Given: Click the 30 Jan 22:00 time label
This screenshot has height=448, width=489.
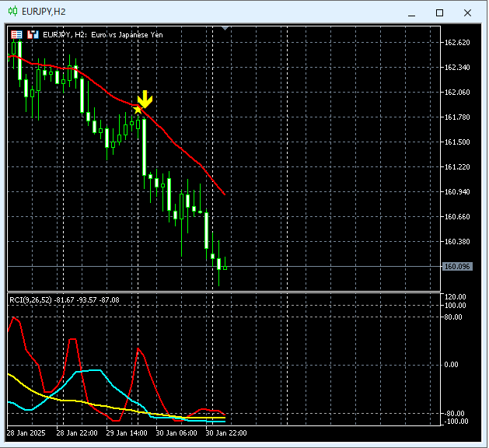Looking at the screenshot, I should 226,433.
